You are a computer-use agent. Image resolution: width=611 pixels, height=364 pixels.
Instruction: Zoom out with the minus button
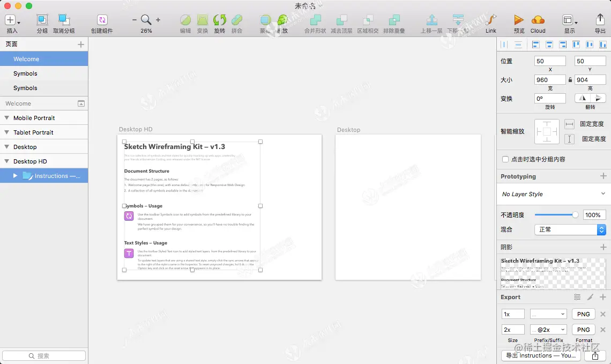tap(135, 20)
